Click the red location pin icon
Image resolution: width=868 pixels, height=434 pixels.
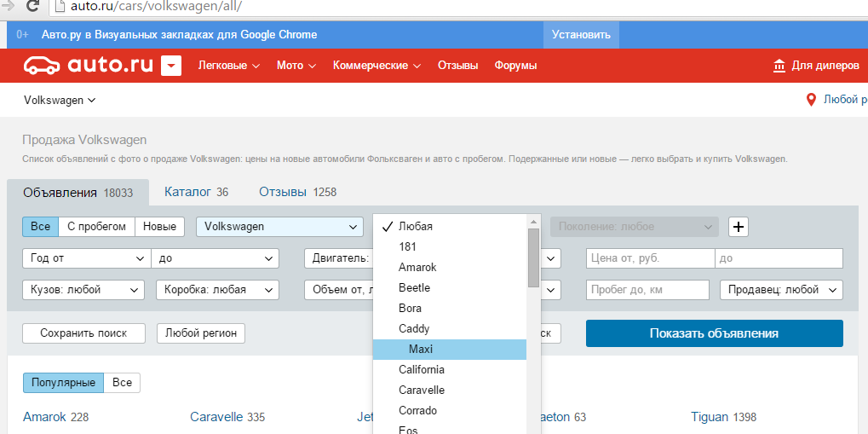[811, 100]
